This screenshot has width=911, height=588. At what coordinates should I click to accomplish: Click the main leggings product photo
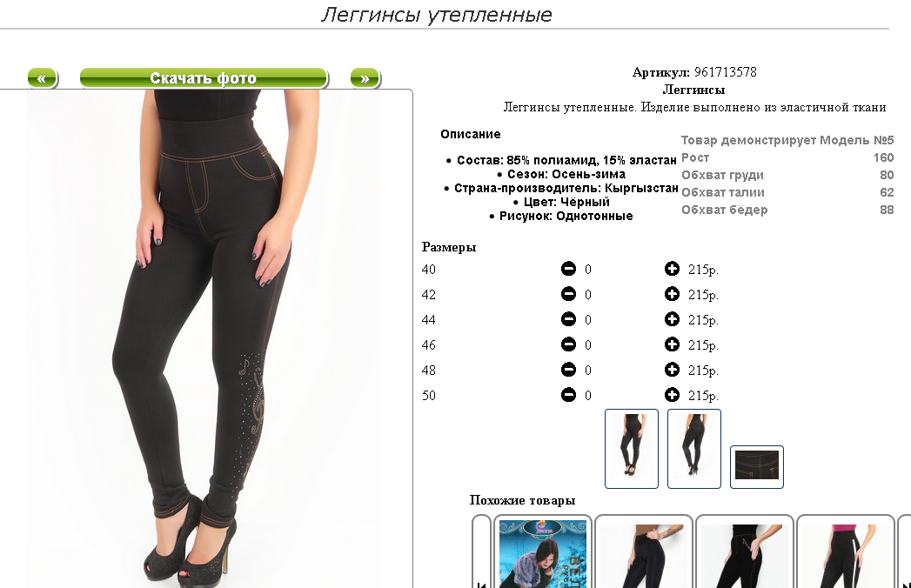(204, 338)
